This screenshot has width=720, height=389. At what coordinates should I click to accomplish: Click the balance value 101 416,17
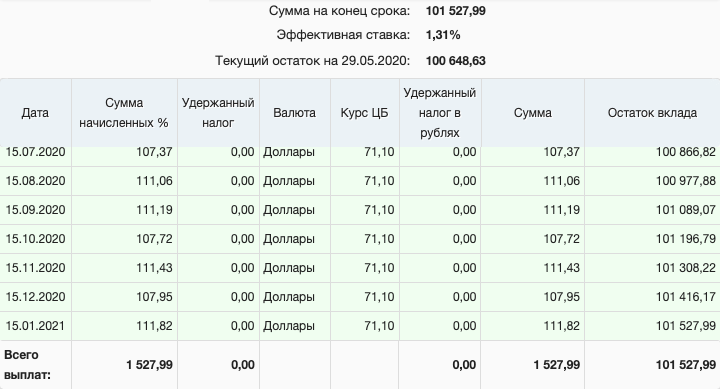[686, 297]
